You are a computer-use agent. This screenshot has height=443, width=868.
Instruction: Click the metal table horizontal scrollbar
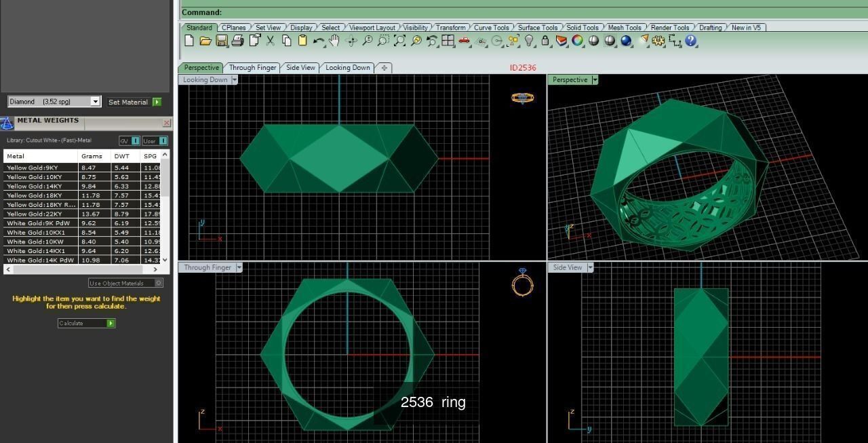point(82,269)
